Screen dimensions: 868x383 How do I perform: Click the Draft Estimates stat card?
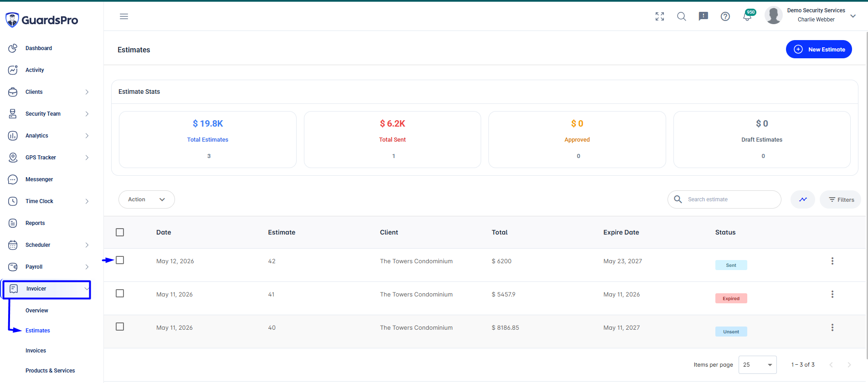click(x=762, y=139)
